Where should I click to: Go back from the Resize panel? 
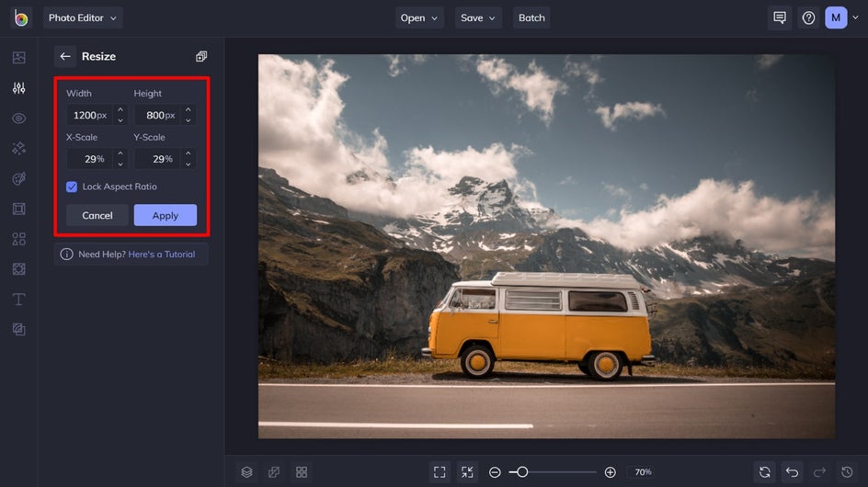point(64,56)
